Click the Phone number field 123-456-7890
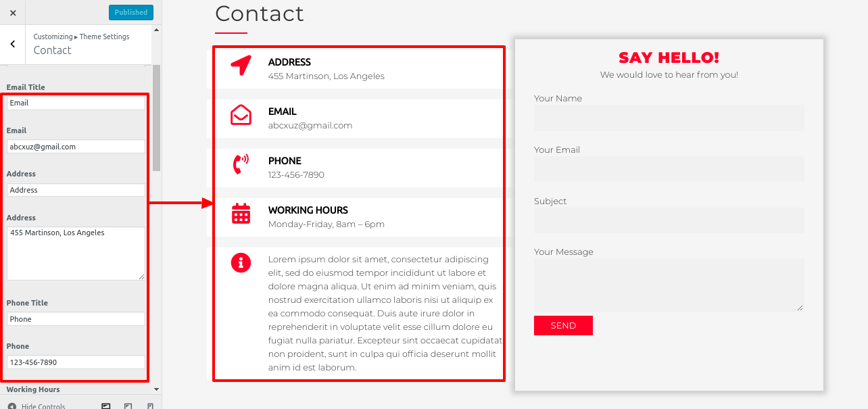 pyautogui.click(x=76, y=362)
